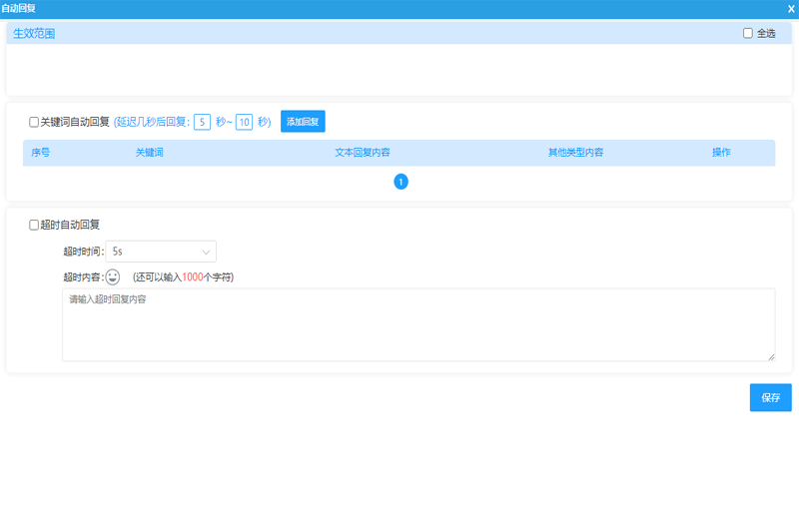
Task: Save settings with the 保存 button
Action: pyautogui.click(x=770, y=397)
